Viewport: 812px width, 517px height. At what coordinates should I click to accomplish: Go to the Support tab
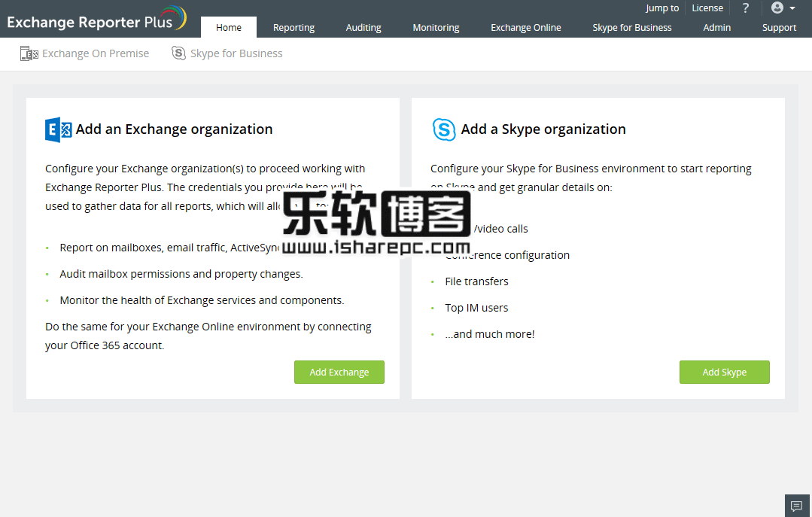click(779, 27)
